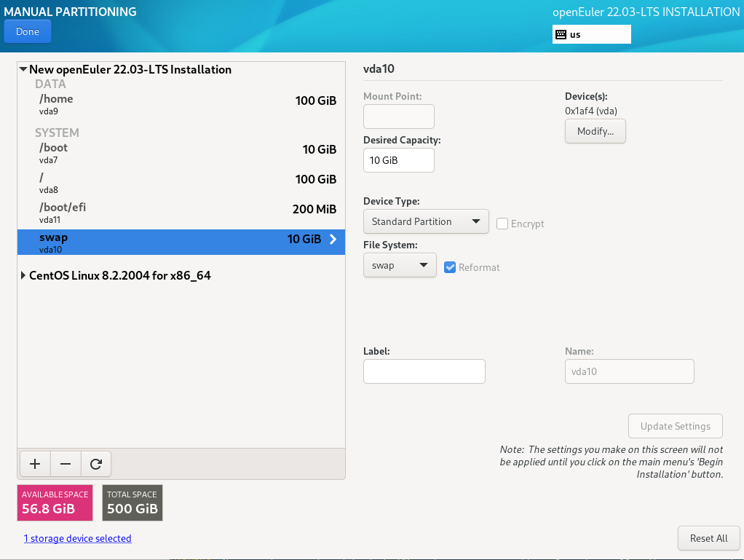Select the root / vda8 partition row

(x=181, y=184)
